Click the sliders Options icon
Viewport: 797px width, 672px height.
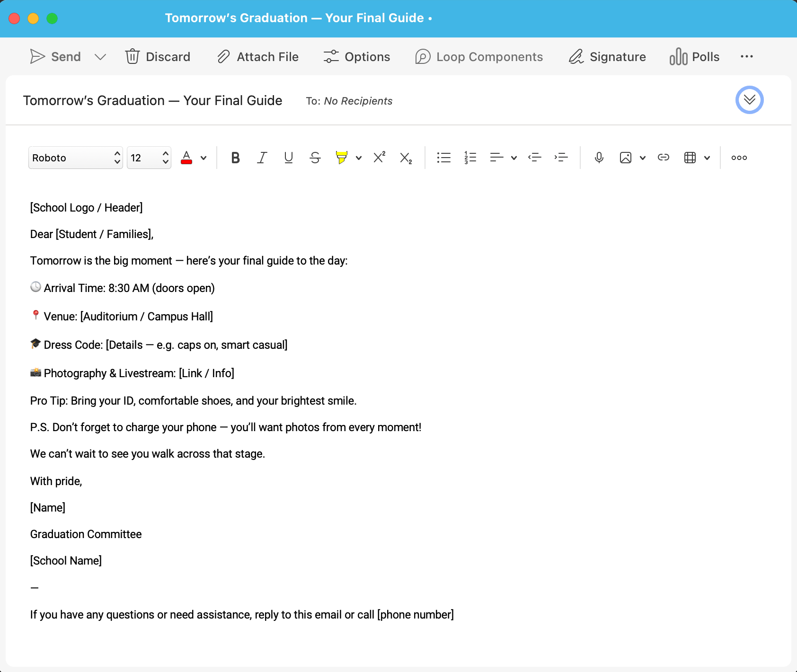331,56
